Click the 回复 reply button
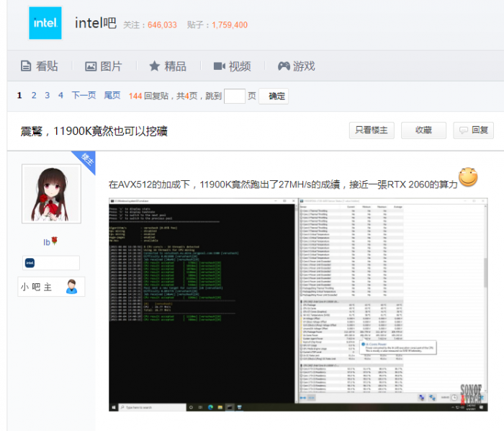504x431 pixels. coord(473,130)
